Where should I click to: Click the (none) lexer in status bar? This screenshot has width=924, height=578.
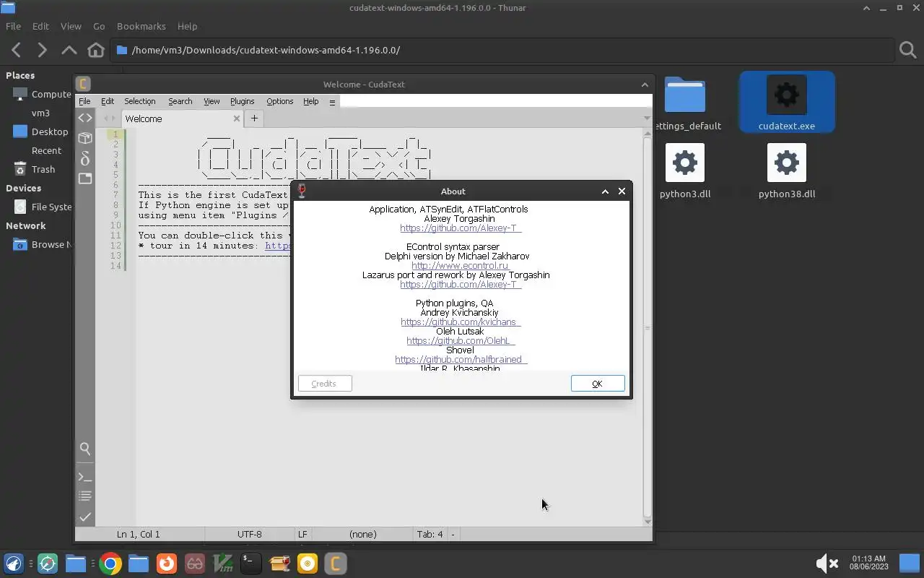pyautogui.click(x=362, y=535)
